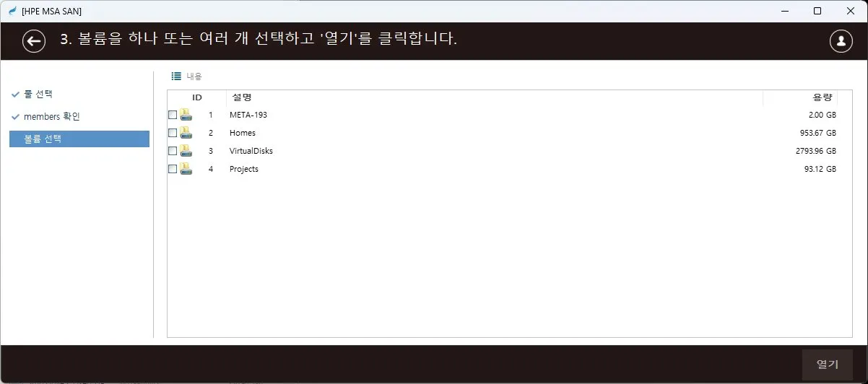
Task: Click the Homes volume drive icon
Action: click(186, 133)
